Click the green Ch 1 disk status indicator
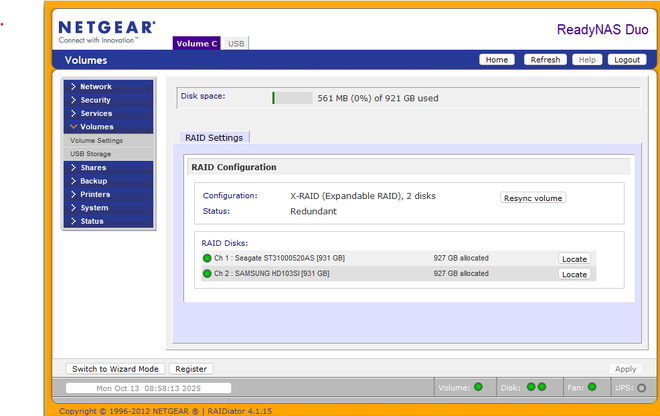This screenshot has height=416, width=660. pos(207,258)
